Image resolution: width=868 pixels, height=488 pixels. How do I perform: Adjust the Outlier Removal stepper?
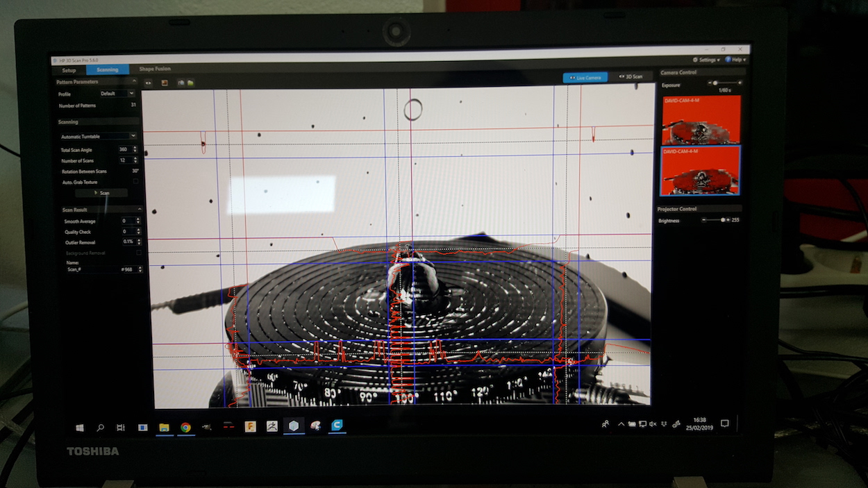pos(137,242)
